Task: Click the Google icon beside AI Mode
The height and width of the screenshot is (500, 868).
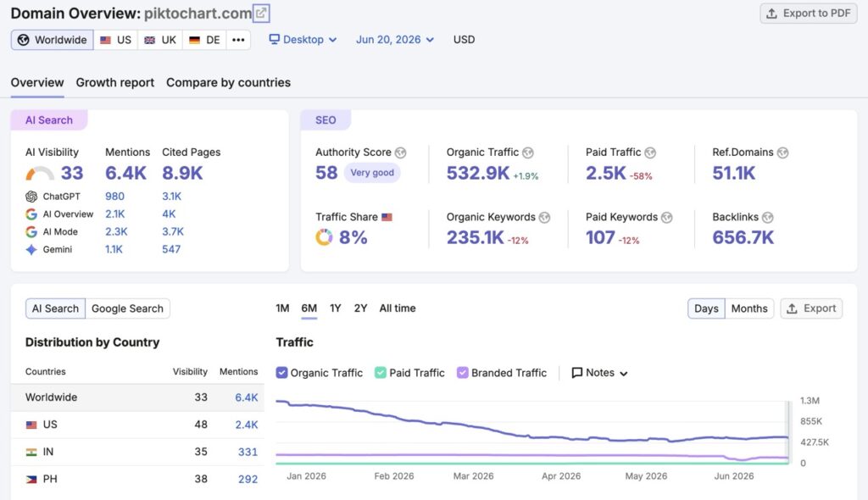Action: pyautogui.click(x=31, y=232)
